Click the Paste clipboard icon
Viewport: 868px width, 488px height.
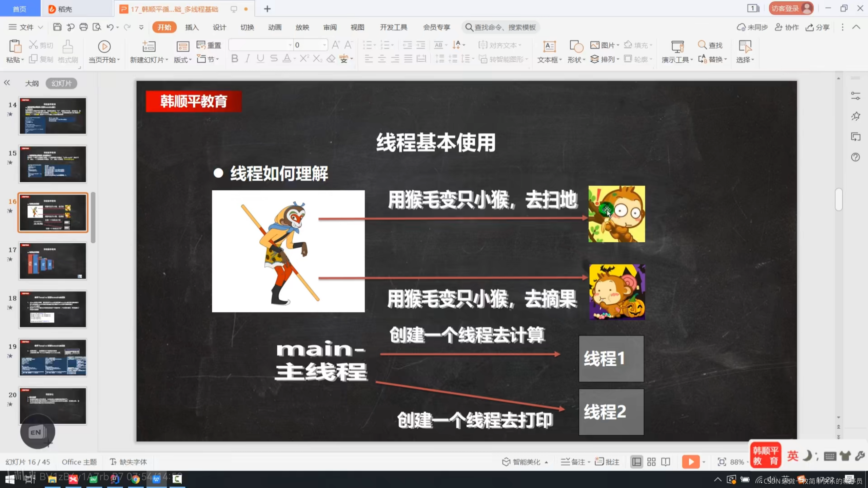[x=15, y=46]
